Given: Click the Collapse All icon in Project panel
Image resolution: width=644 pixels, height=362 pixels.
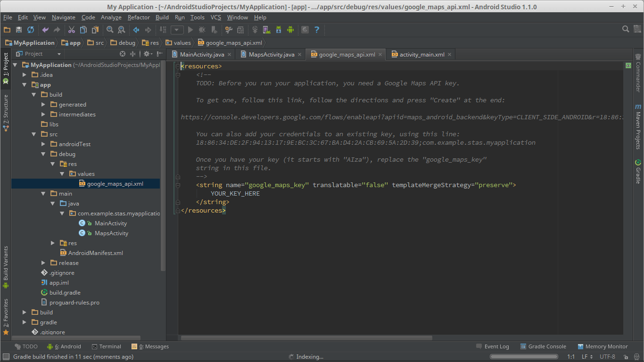Looking at the screenshot, I should [133, 54].
